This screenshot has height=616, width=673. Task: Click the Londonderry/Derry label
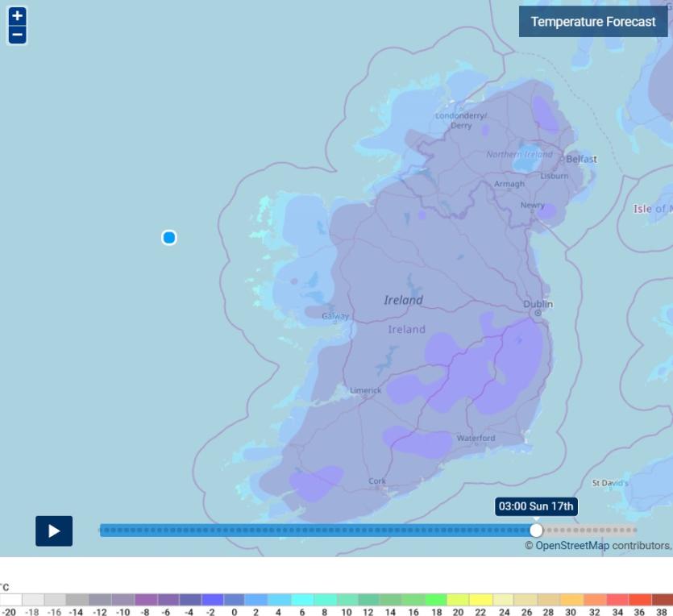pos(461,120)
